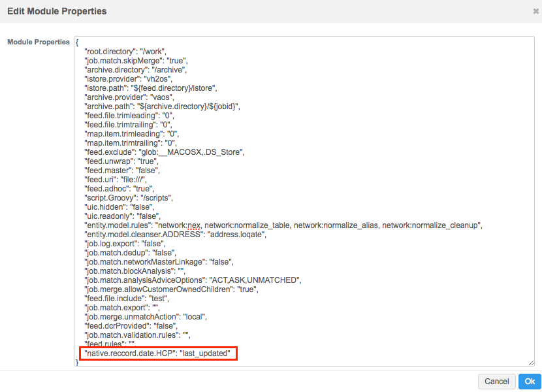This screenshot has height=392, width=542.
Task: Place cursor in the entity.model.rules line
Action: [x=283, y=225]
